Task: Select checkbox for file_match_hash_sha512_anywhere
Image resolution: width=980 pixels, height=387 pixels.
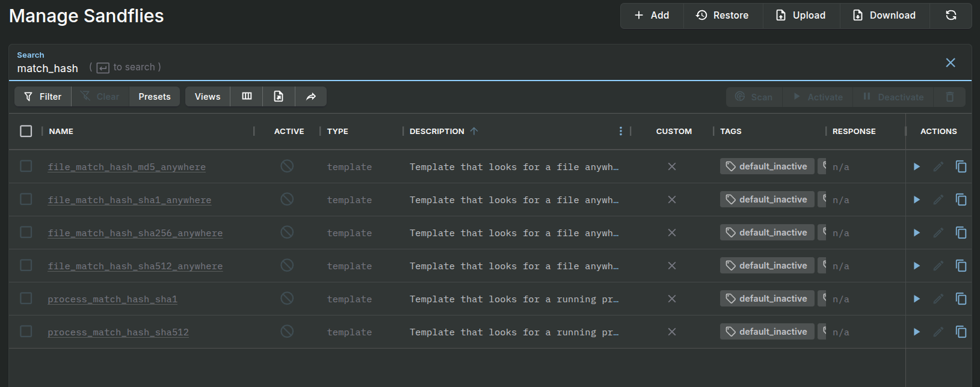Action: click(x=26, y=265)
